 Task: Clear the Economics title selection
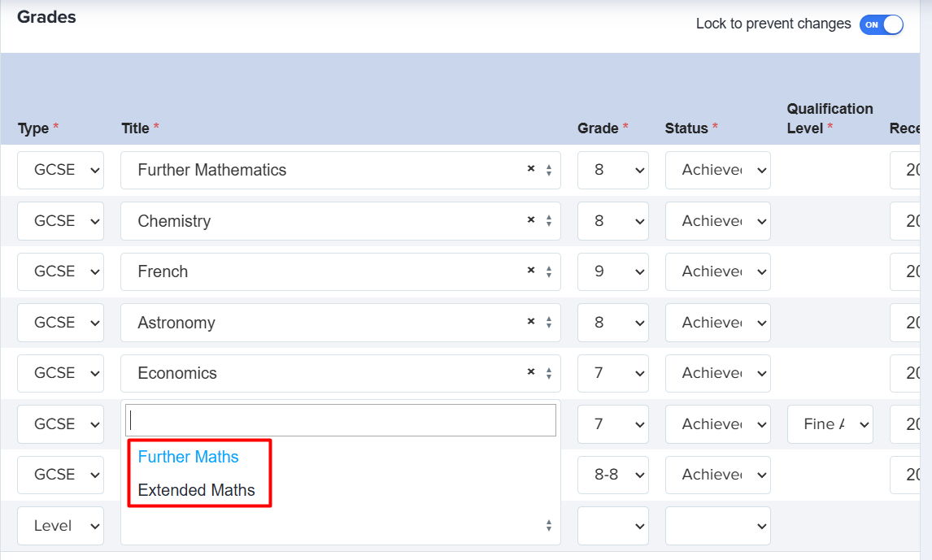coord(531,372)
